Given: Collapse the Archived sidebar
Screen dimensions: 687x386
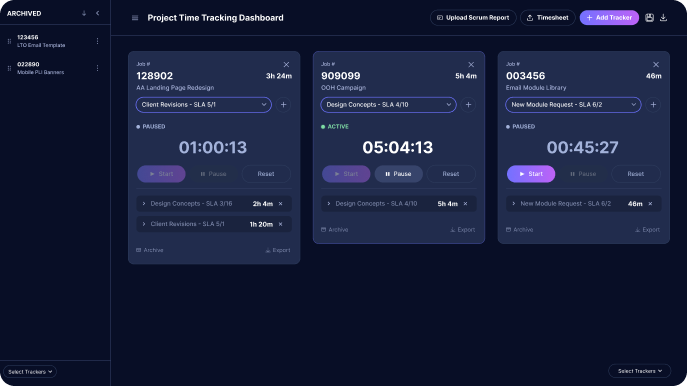Looking at the screenshot, I should point(98,13).
